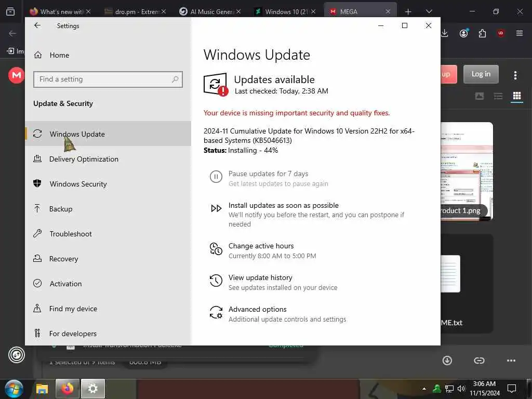Open Delivery Optimization page
The width and height of the screenshot is (532, 399).
click(108, 159)
